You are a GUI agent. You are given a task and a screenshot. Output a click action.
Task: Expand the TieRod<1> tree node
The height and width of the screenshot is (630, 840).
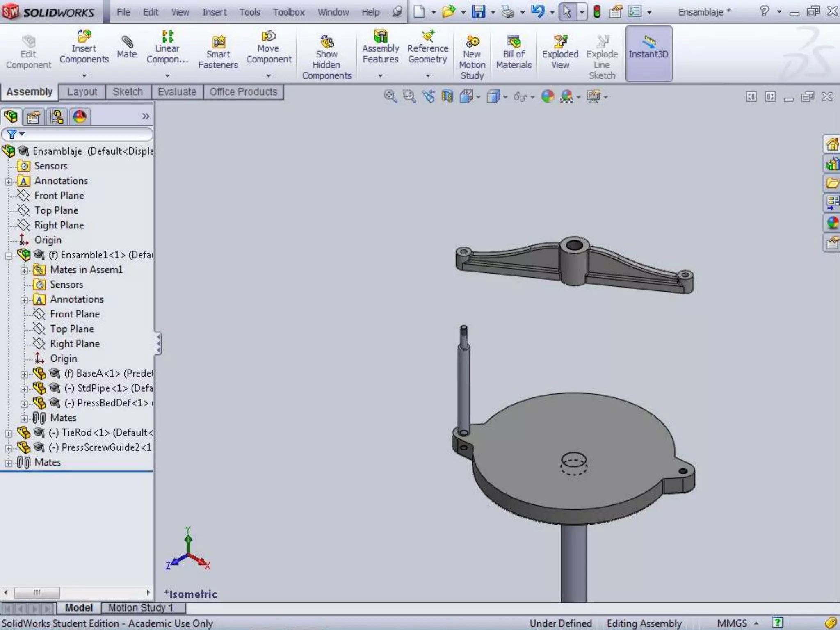[8, 433]
